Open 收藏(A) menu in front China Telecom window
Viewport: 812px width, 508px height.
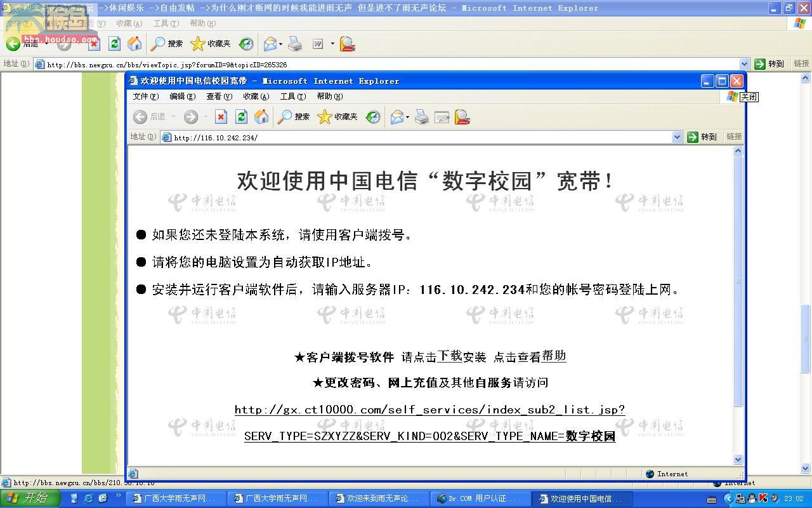click(x=256, y=97)
